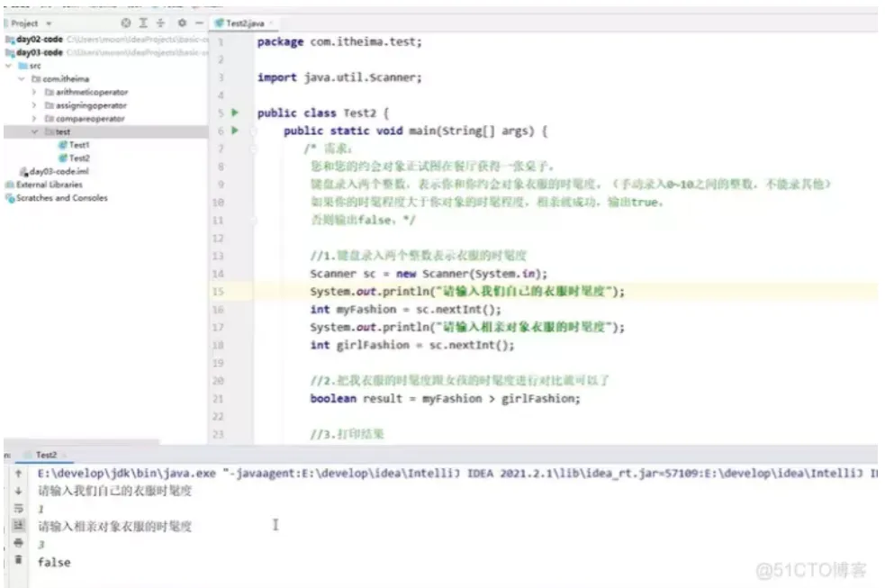Click the print icon in Run console

pos(19,543)
